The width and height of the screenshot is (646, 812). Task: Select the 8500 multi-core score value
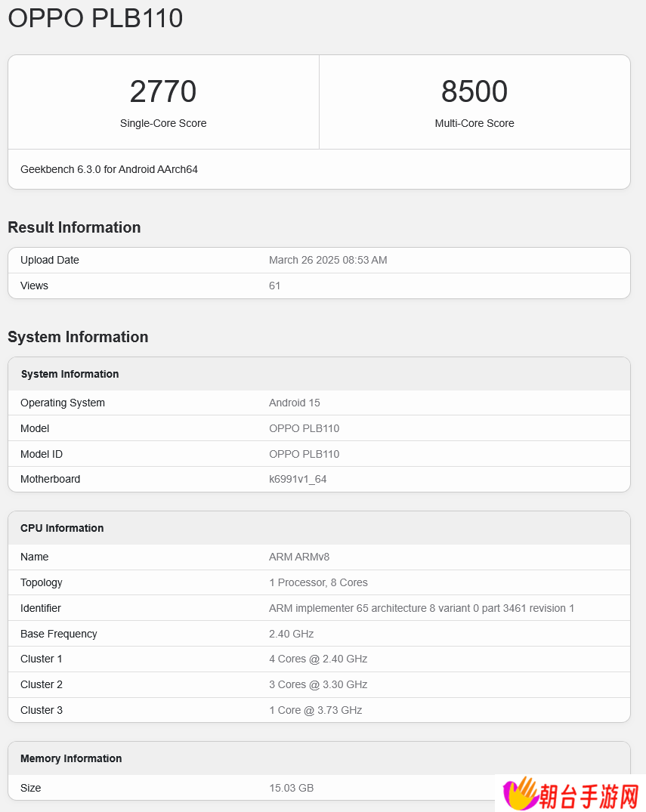pos(474,91)
